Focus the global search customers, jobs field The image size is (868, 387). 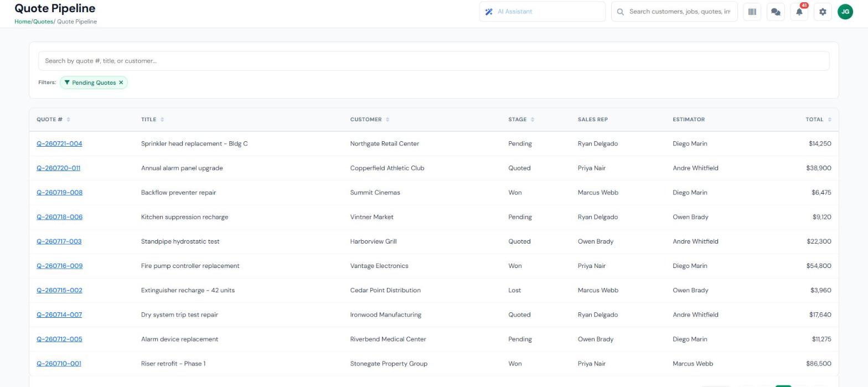pos(674,12)
